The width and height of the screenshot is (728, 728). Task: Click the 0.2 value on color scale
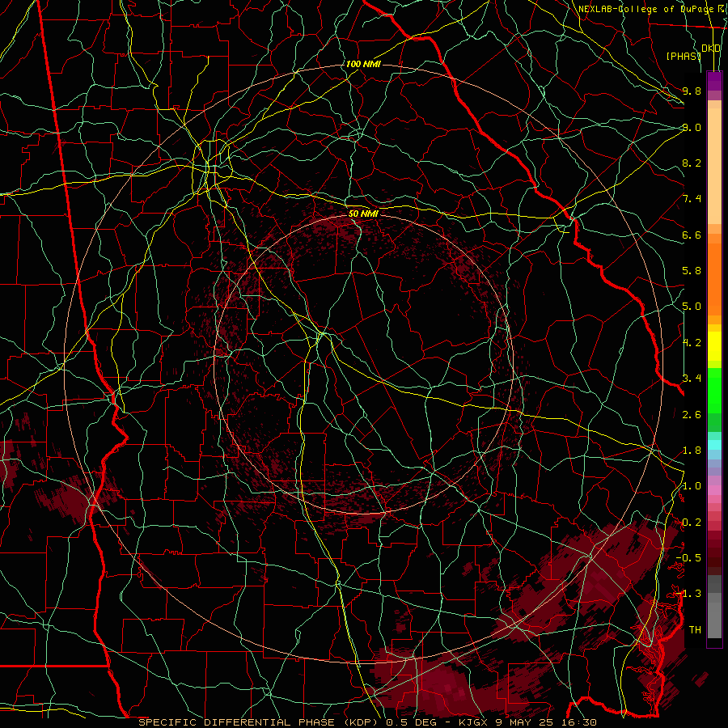[692, 523]
